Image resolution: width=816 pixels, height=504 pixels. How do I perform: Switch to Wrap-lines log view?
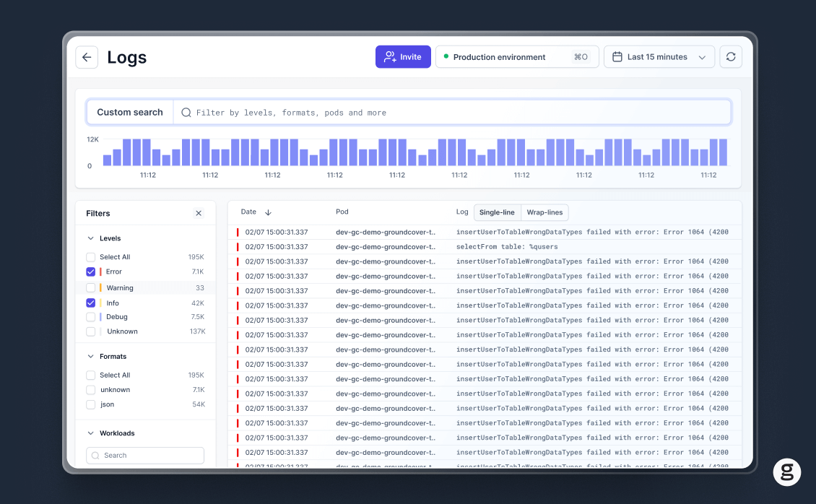pos(544,212)
